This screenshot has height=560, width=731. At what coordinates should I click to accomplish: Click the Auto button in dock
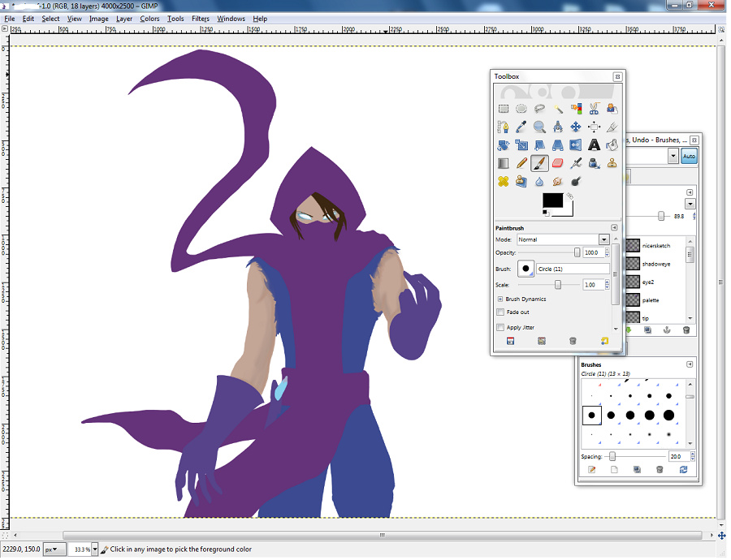689,157
